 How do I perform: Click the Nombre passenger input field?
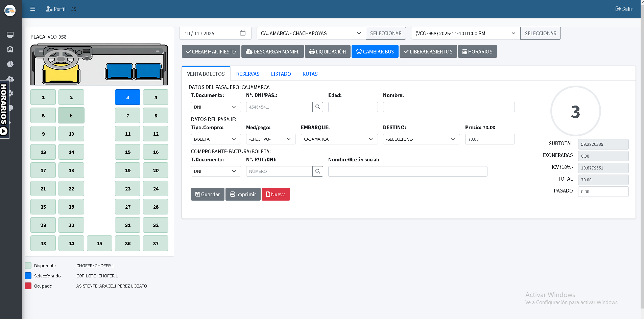448,107
